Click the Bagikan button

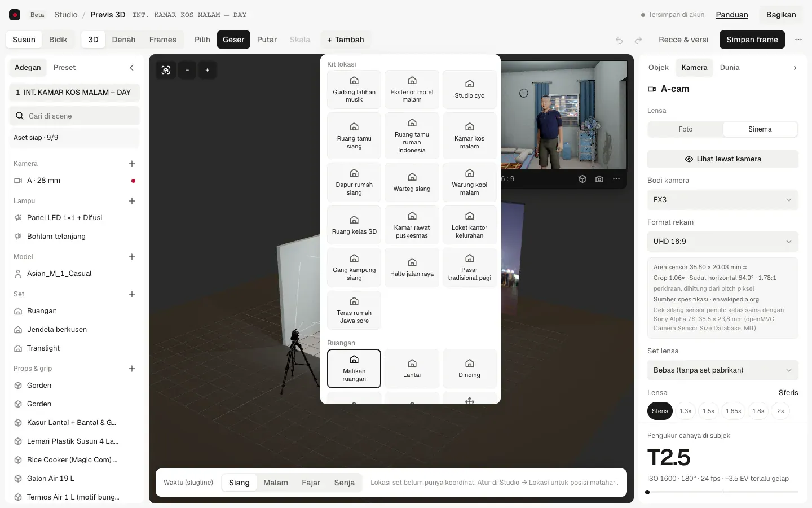(x=781, y=15)
